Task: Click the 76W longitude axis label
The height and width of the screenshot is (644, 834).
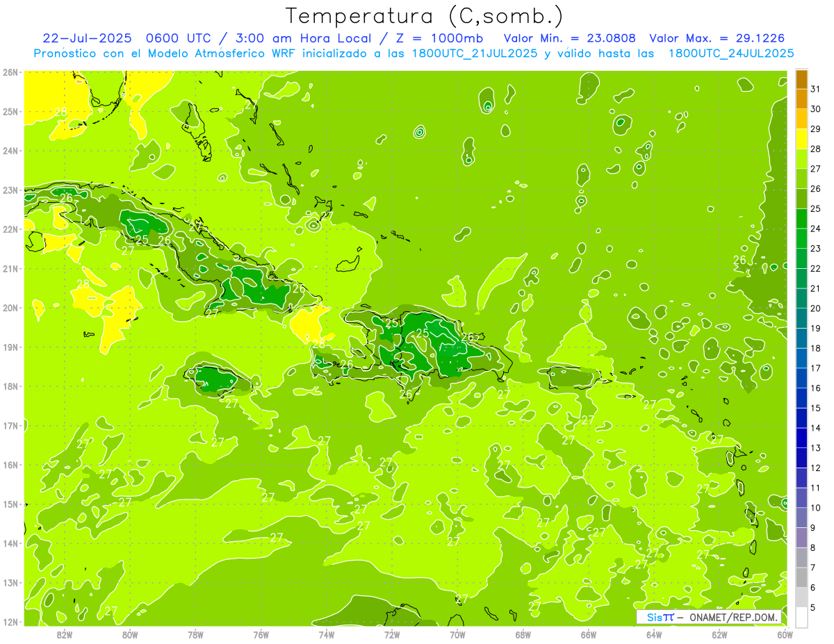Action: pyautogui.click(x=261, y=634)
